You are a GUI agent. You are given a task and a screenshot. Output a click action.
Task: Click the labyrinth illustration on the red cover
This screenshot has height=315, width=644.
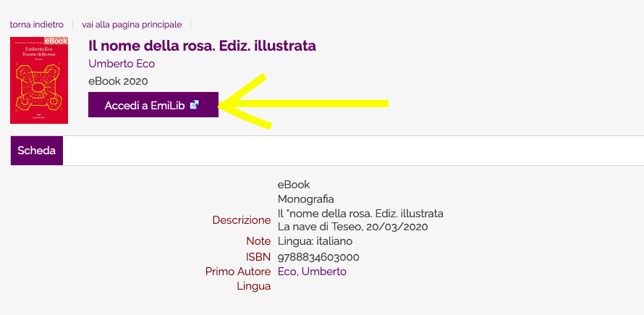point(38,88)
